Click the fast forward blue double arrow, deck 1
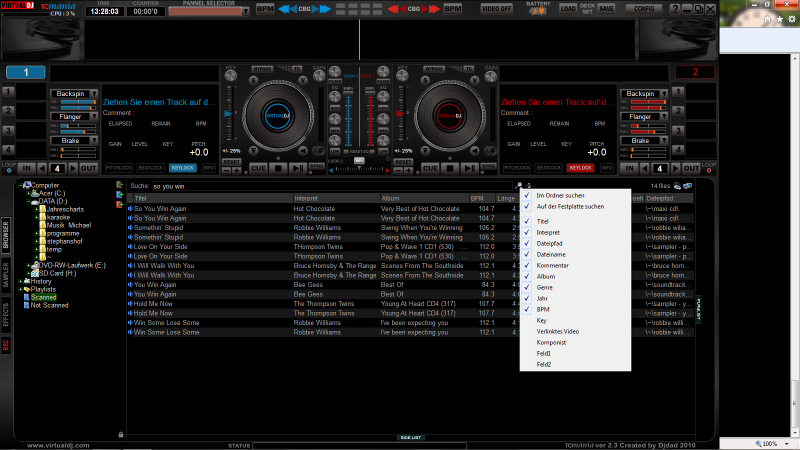 pyautogui.click(x=325, y=9)
